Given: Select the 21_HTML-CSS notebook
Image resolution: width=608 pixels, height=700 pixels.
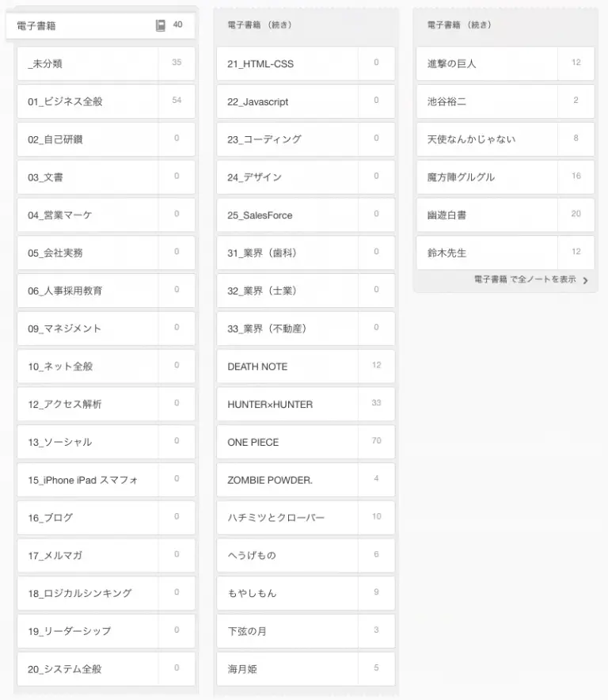Looking at the screenshot, I should point(287,63).
